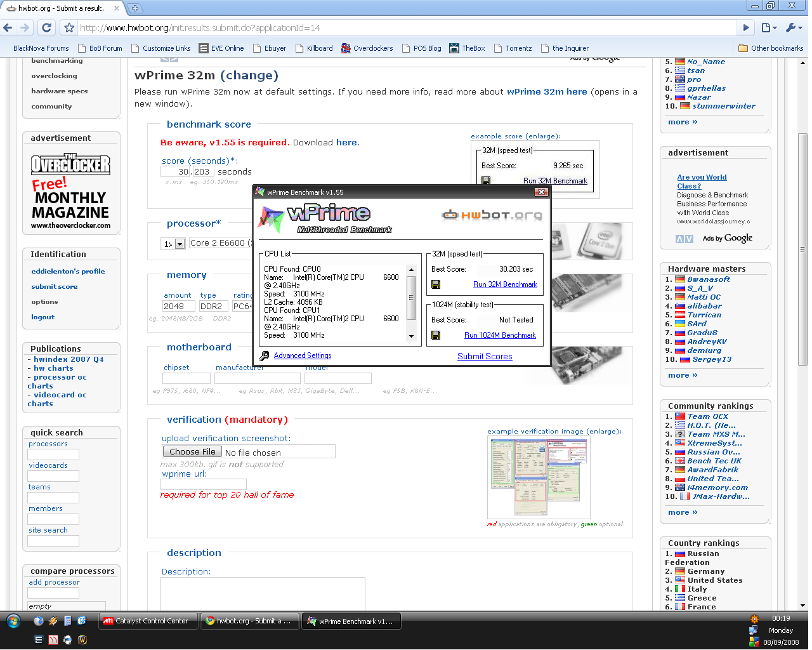Open the Other bookmarks folder
The height and width of the screenshot is (650, 812).
[x=771, y=48]
